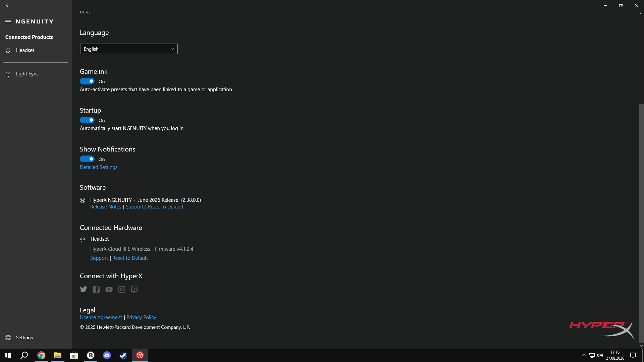644x362 pixels.
Task: Click the Headset icon in the sidebar
Action: click(x=8, y=50)
